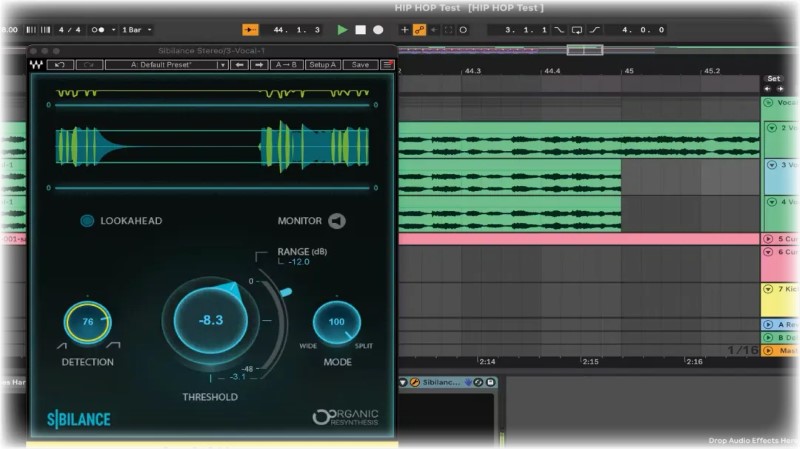Unfold the Vocal group track
The height and width of the screenshot is (449, 800).
(768, 103)
